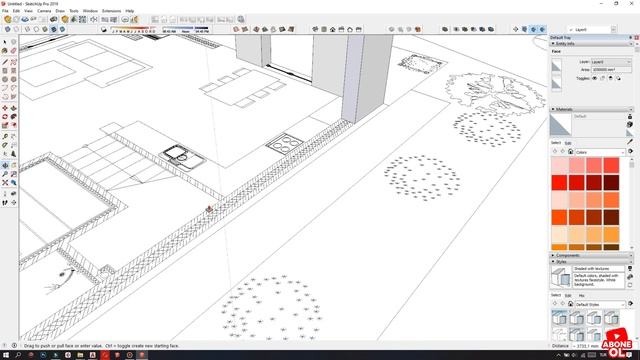Select the Orbit tool
Image resolution: width=640 pixels, height=360 pixels.
tap(5, 165)
